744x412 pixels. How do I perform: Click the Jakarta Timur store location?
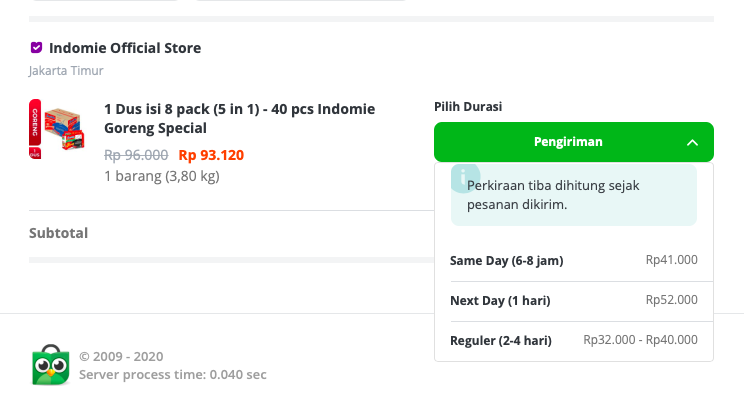pos(66,71)
